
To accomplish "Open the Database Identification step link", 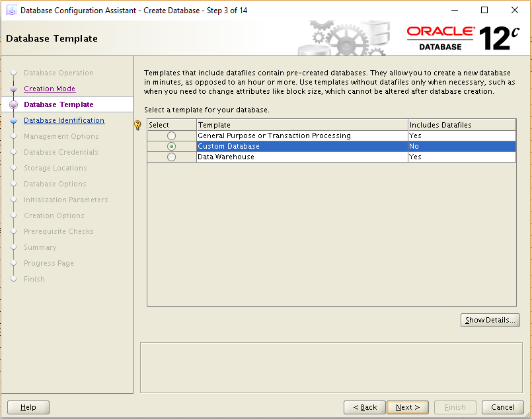I will 64,120.
